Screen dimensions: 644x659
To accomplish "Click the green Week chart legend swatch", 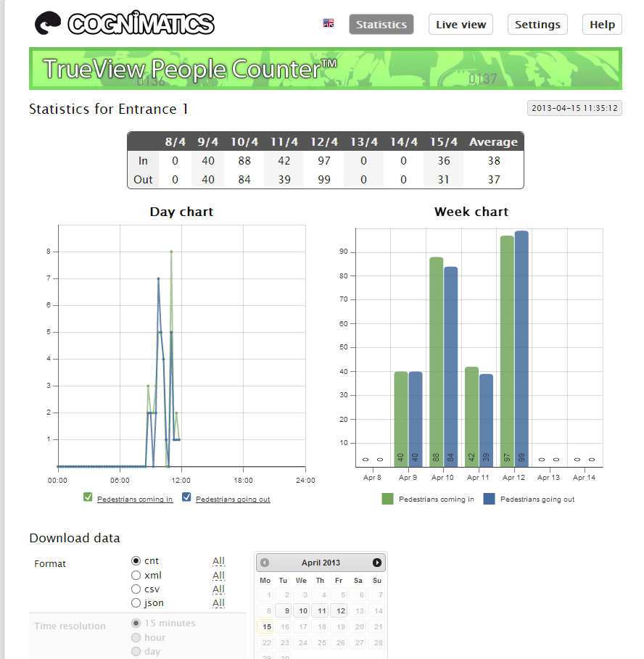I will pyautogui.click(x=387, y=499).
